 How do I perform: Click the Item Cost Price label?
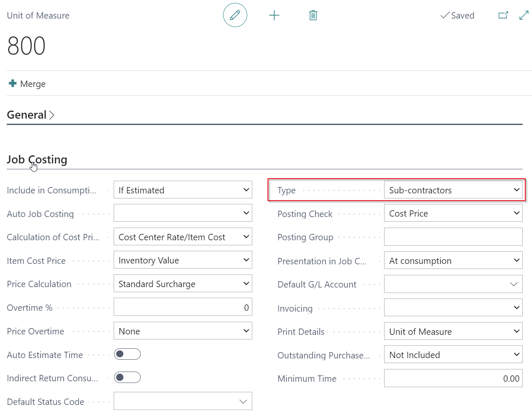point(36,261)
